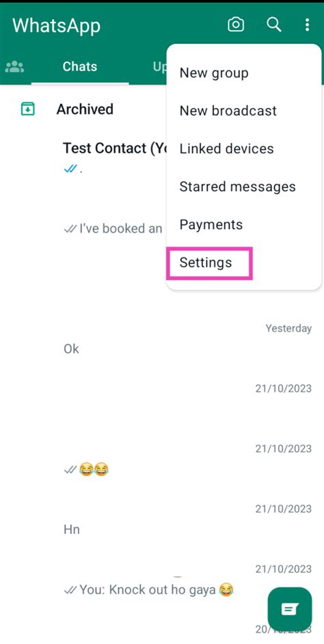Tap the search magnifier icon
Viewport: 324px width, 644px height.
click(274, 25)
